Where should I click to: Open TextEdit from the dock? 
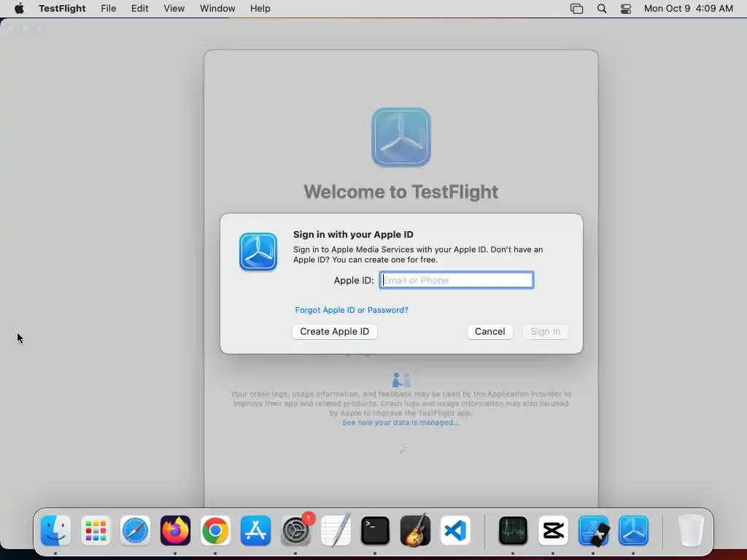tap(336, 531)
